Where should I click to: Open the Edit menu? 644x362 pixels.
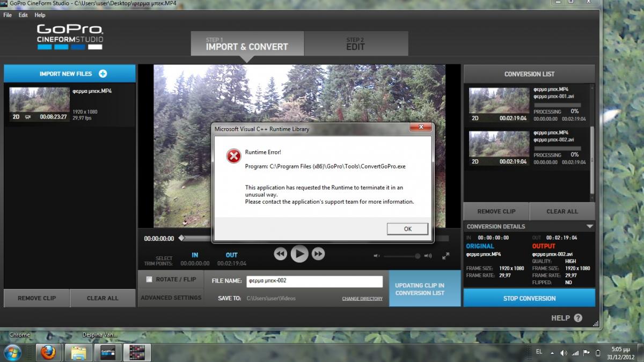click(23, 15)
